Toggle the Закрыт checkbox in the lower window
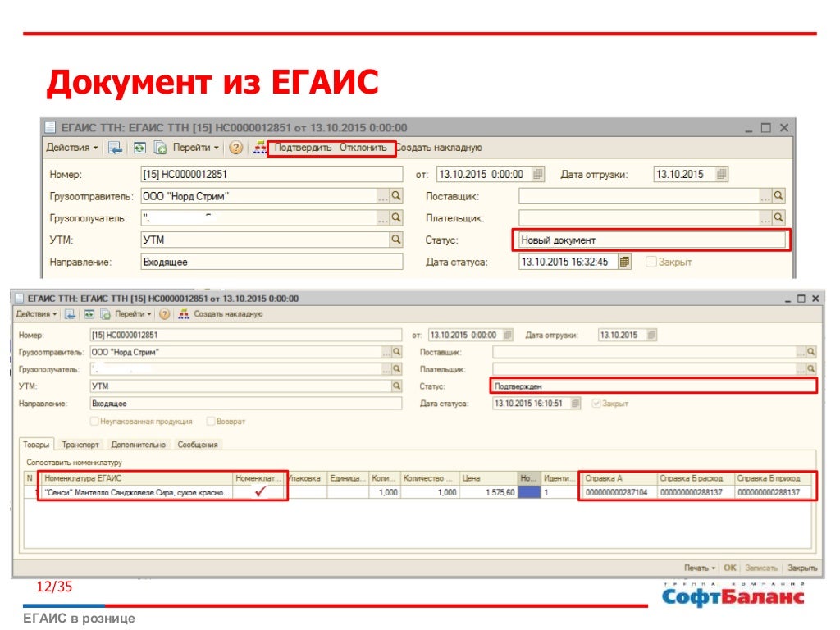Image resolution: width=840 pixels, height=630 pixels. (x=596, y=404)
